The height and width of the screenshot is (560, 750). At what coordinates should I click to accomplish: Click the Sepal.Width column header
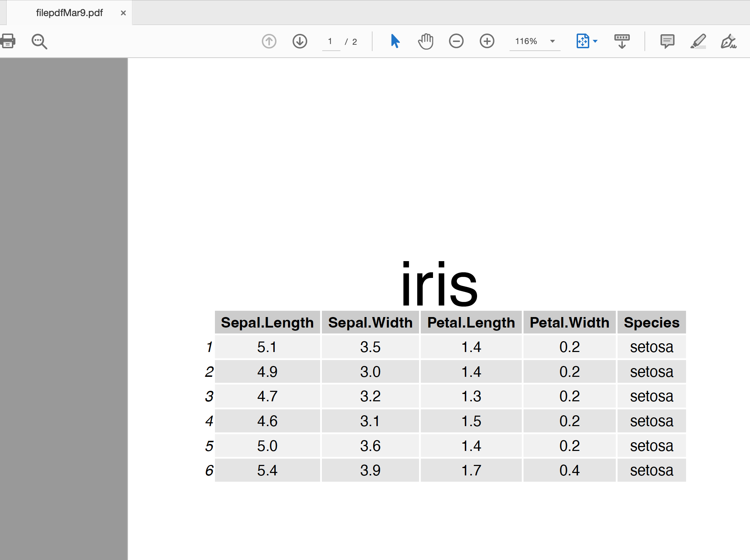click(x=370, y=322)
